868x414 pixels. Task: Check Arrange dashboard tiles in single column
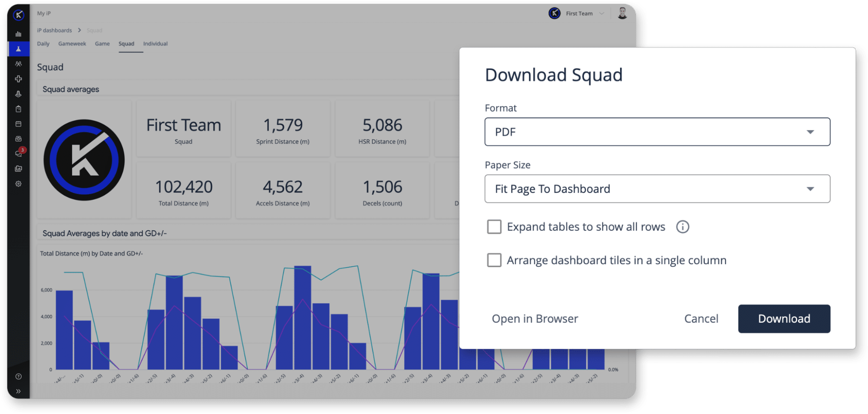[x=494, y=260]
